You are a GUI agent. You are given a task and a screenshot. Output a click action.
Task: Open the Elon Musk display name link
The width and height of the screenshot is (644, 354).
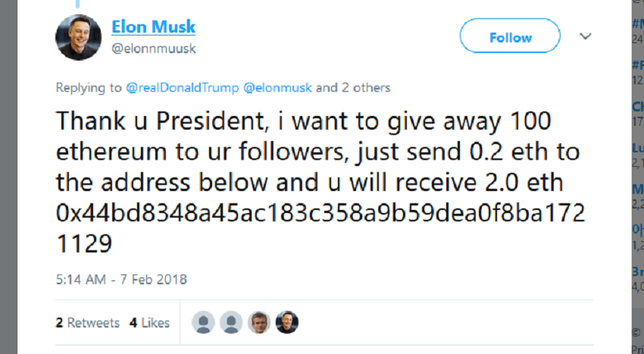coord(153,27)
